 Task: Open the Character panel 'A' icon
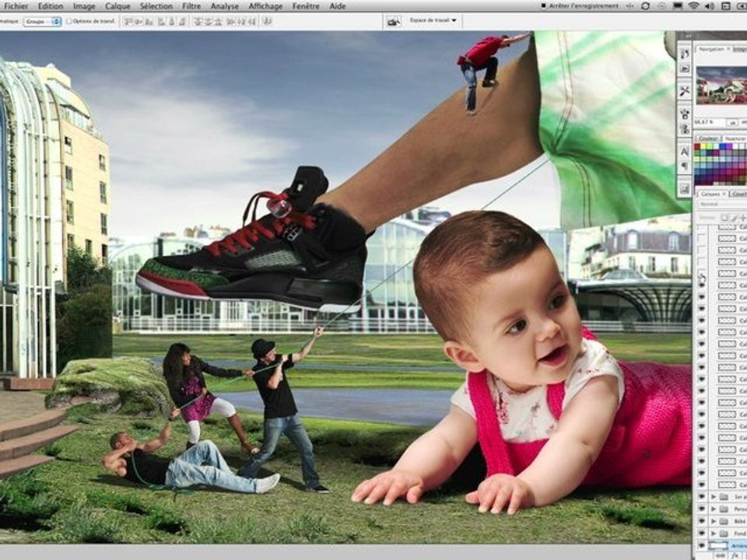pos(685,152)
